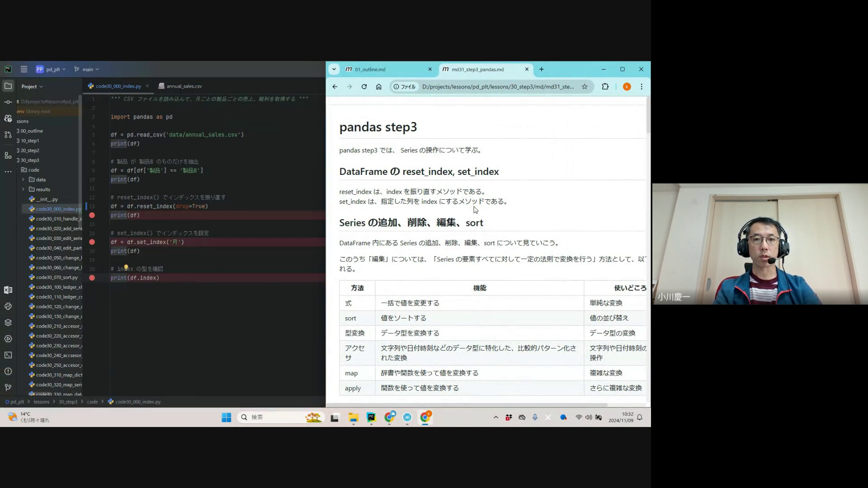Reload the browser page
Screen dimensions: 868x488
click(x=364, y=87)
